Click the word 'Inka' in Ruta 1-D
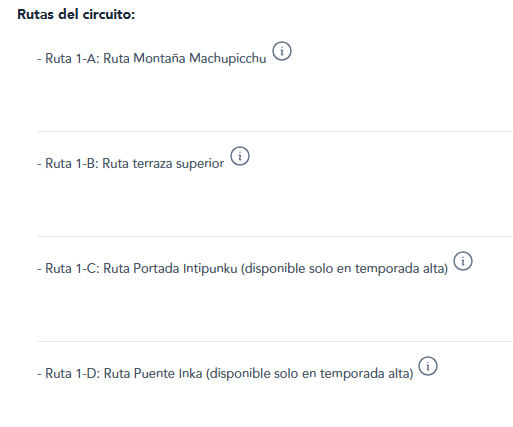Screen dimensions: 513x427 pos(190,373)
